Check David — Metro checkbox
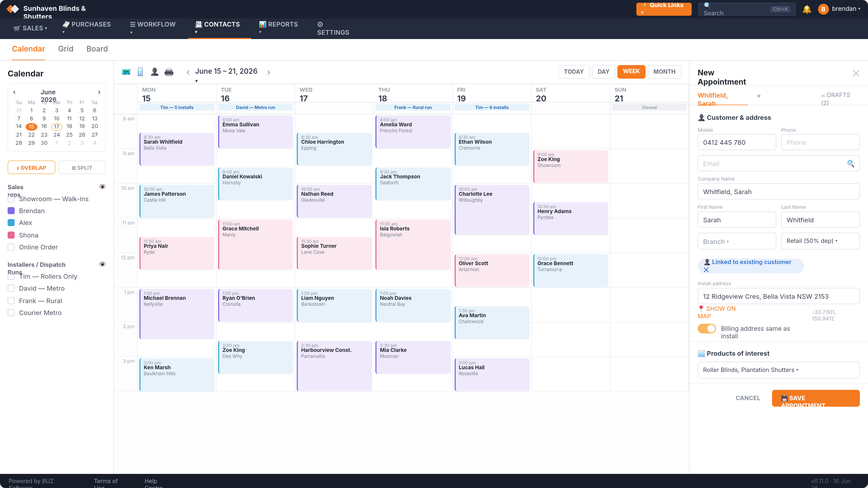 11,288
